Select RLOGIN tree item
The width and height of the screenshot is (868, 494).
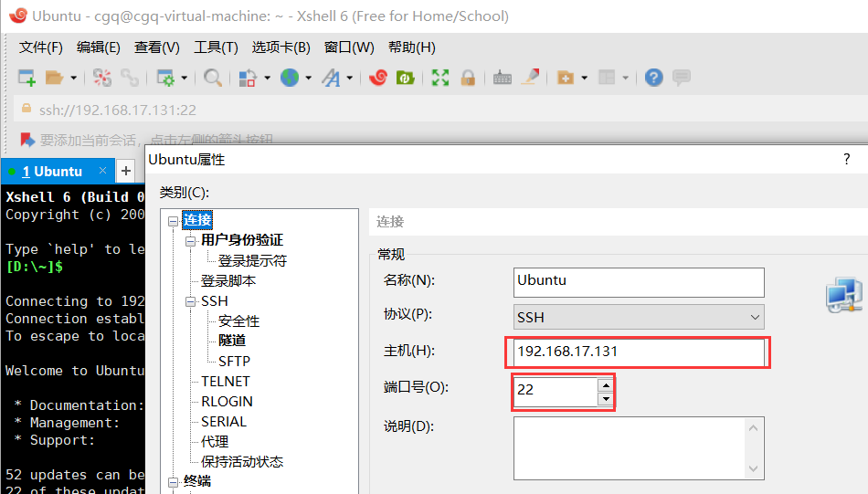227,401
